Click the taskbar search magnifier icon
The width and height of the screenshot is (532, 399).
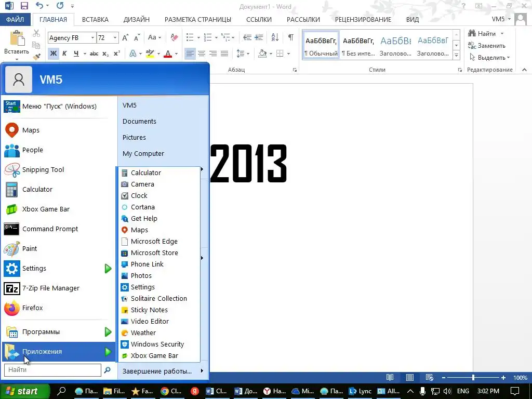[61, 391]
